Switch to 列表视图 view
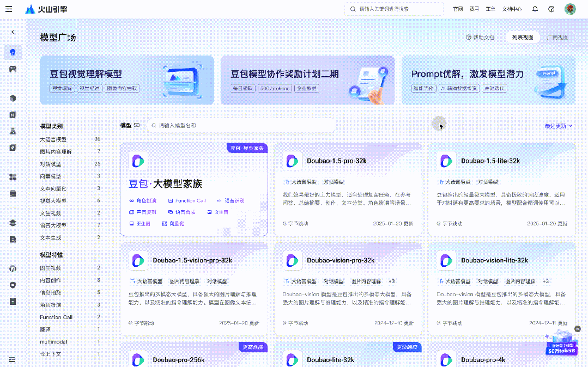Screen dimensions: 588x367 coord(523,38)
